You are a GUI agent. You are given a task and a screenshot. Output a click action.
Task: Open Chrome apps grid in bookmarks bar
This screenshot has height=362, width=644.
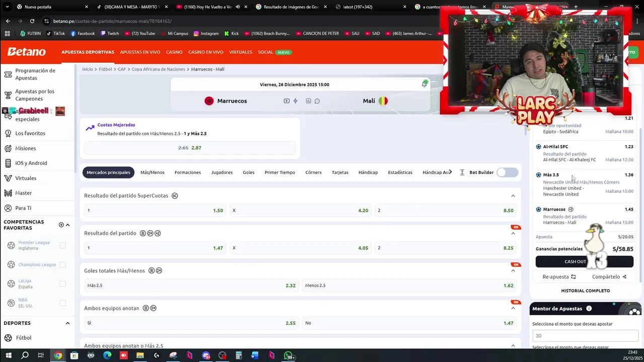pos(7,34)
